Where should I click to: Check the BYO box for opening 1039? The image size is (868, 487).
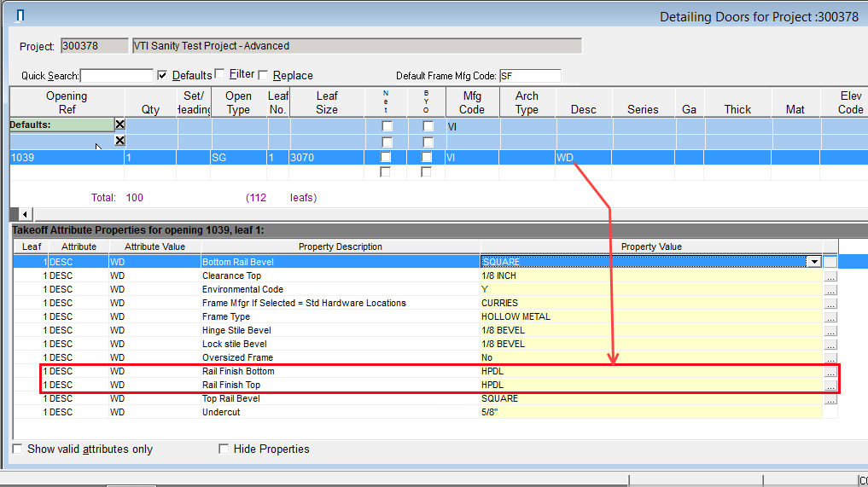tap(426, 157)
